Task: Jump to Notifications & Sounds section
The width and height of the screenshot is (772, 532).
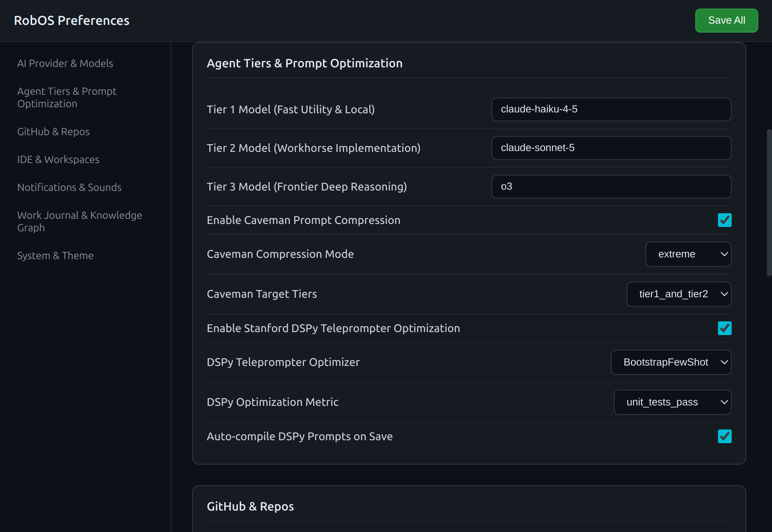Action: (69, 187)
